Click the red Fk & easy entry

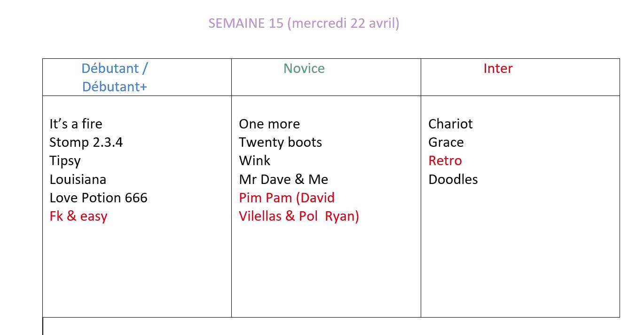pos(79,216)
